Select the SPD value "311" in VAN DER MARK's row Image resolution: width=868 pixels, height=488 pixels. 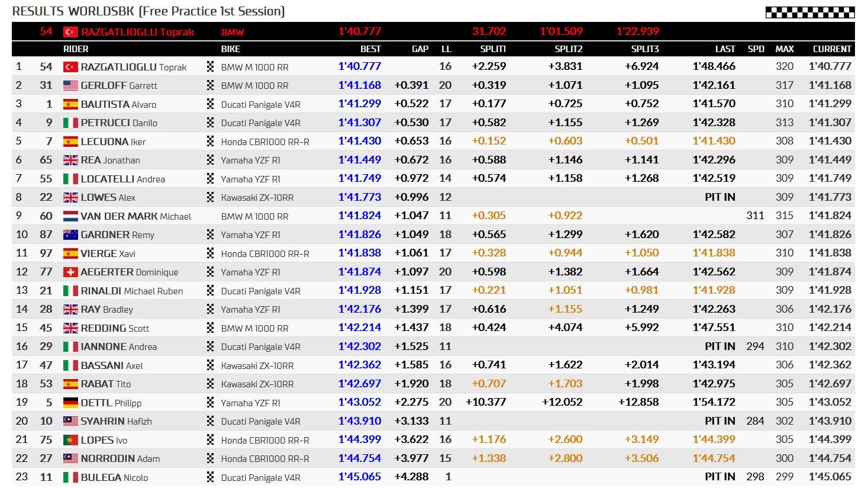[756, 216]
